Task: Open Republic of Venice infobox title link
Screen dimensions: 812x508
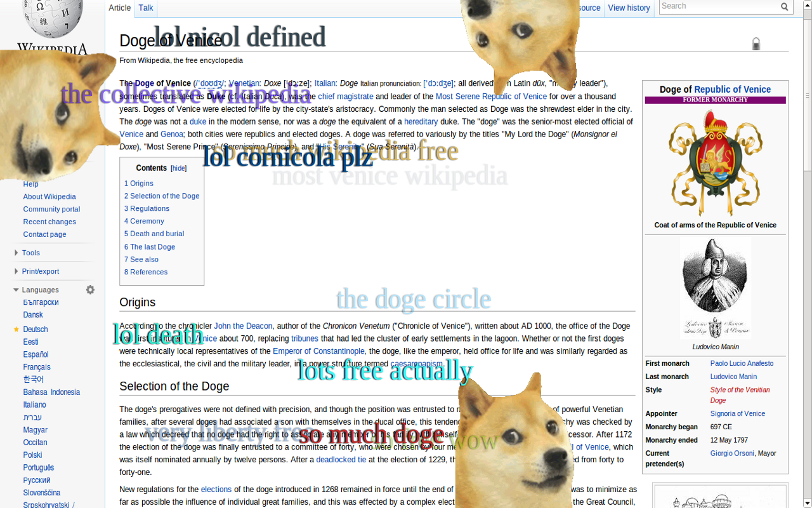Action: (x=732, y=90)
